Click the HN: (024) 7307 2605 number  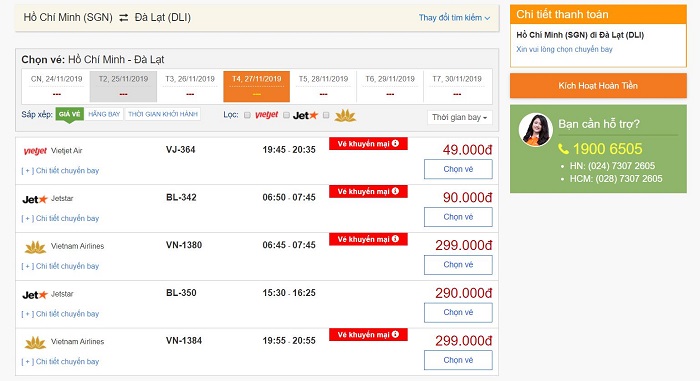(x=612, y=166)
